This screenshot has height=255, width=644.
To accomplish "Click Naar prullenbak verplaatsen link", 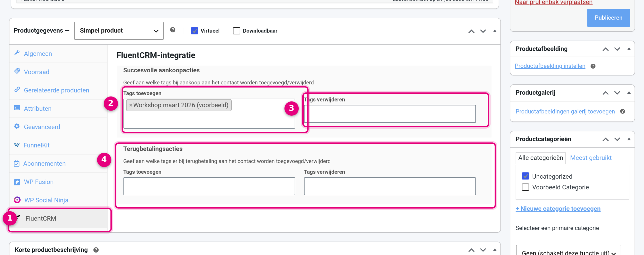I will [553, 2].
